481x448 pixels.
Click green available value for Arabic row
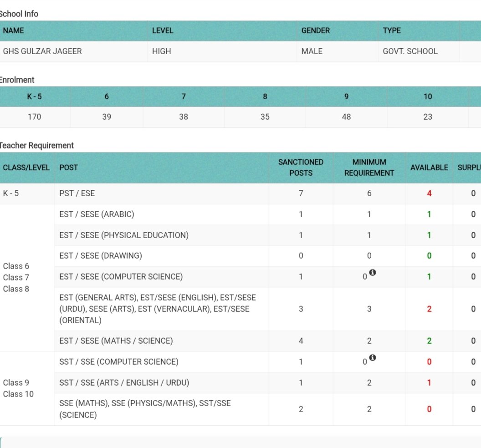[429, 214]
